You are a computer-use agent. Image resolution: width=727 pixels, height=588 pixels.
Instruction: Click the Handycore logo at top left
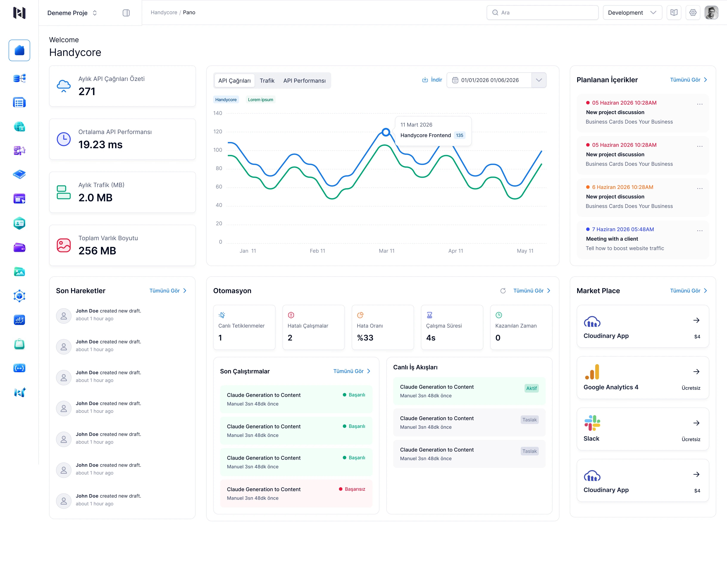pos(19,12)
